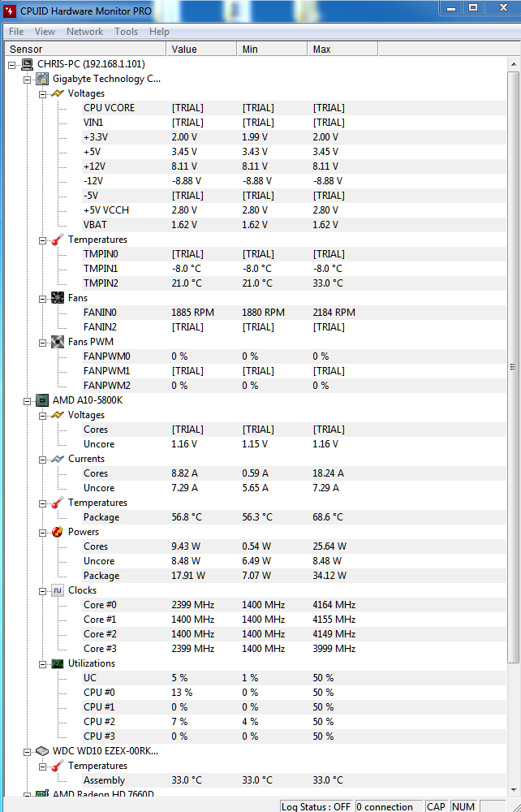Open the Help menu
This screenshot has width=521, height=812.
(159, 32)
